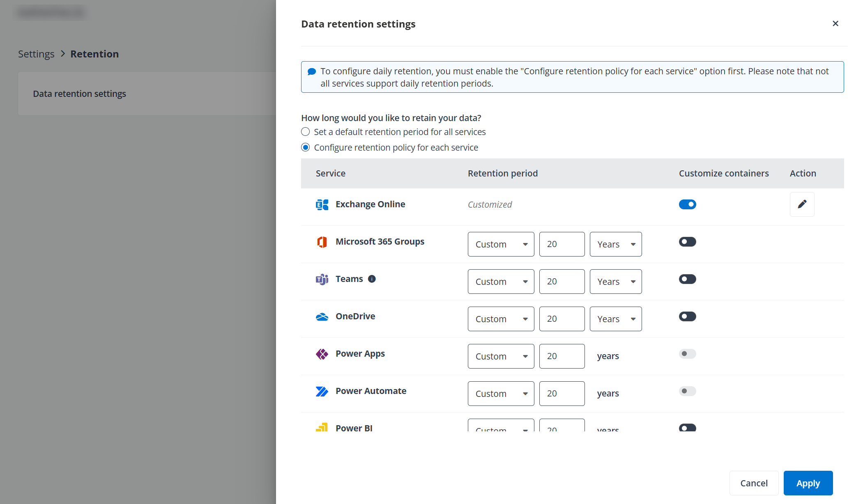Click the Power Automate icon
Viewport: 863px width, 504px height.
click(322, 391)
